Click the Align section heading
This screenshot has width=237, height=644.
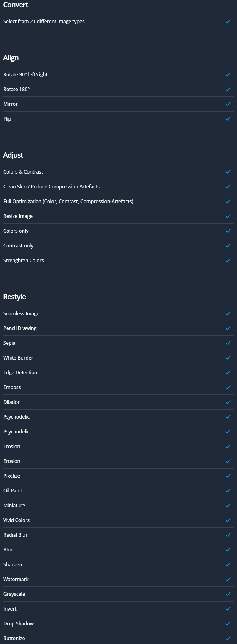tap(11, 58)
